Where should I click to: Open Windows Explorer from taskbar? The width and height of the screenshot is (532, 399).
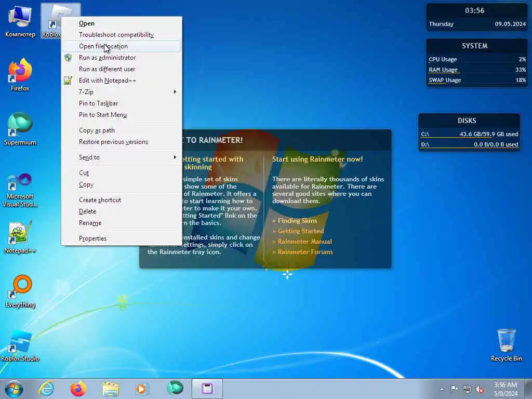point(111,389)
